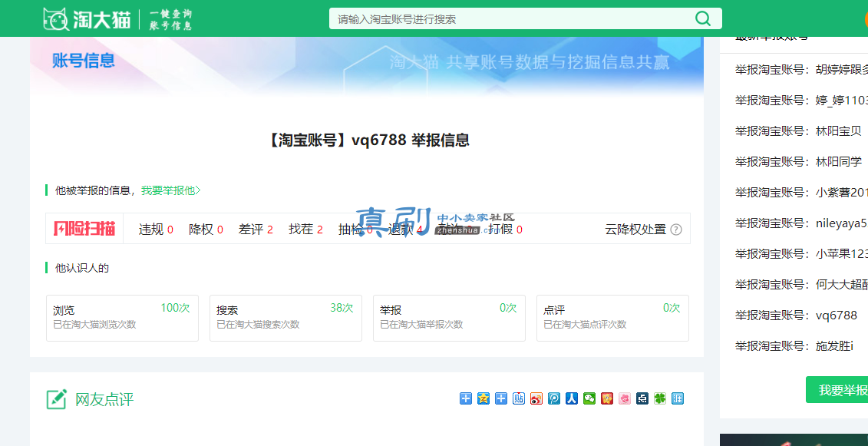Select the 找茬 2 risk item

(305, 230)
